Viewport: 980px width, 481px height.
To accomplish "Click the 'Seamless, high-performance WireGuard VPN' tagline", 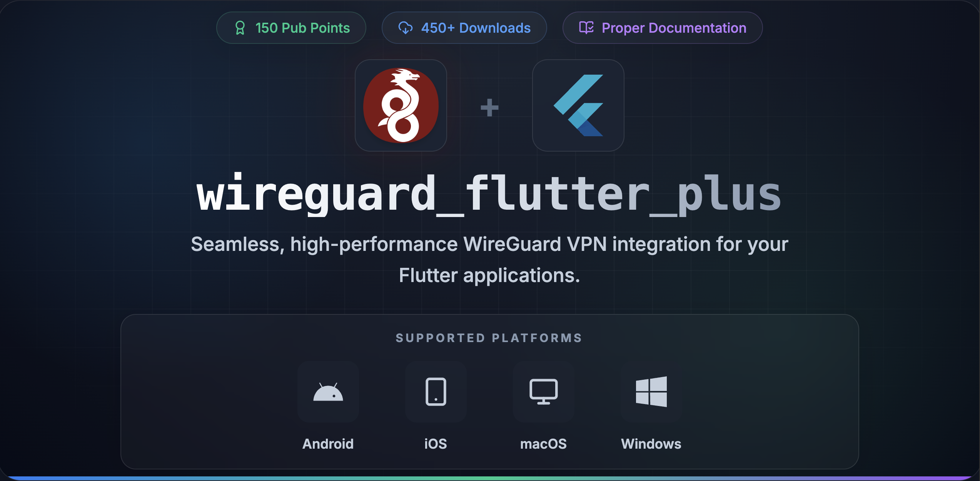I will tap(489, 259).
